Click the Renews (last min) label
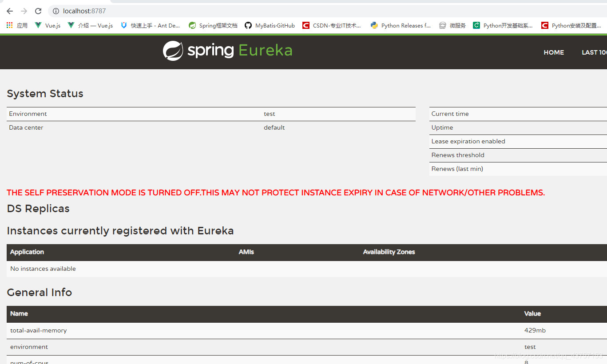Screen dimensions: 607x364 [457, 169]
